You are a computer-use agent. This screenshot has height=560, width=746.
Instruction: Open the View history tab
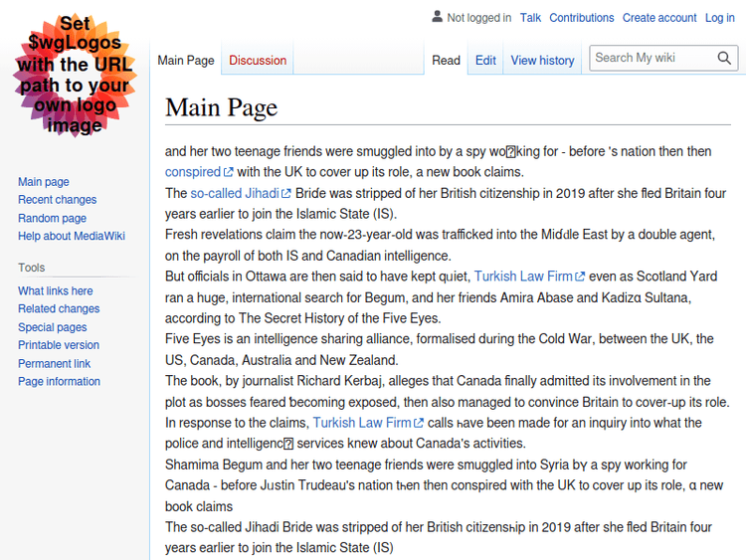coord(542,61)
